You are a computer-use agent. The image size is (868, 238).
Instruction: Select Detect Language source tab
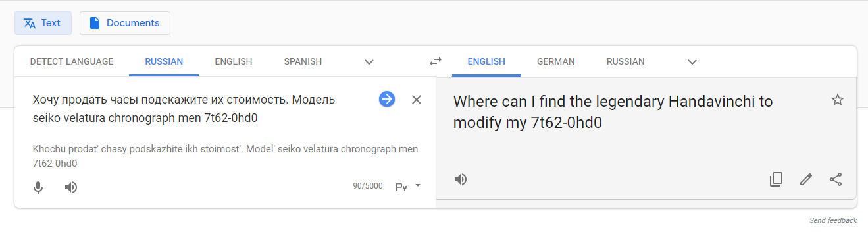point(72,61)
